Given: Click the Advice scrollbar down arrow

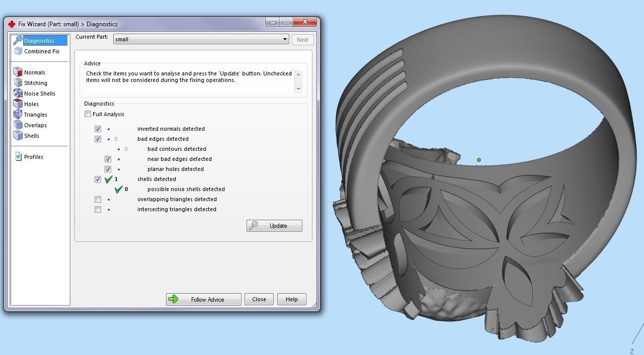Looking at the screenshot, I should (298, 88).
